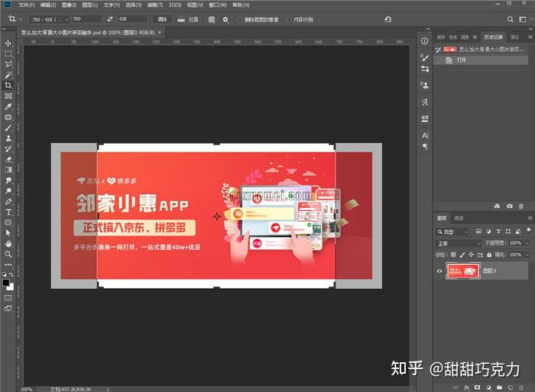
Task: Open History panel flyout menu
Action: point(530,37)
